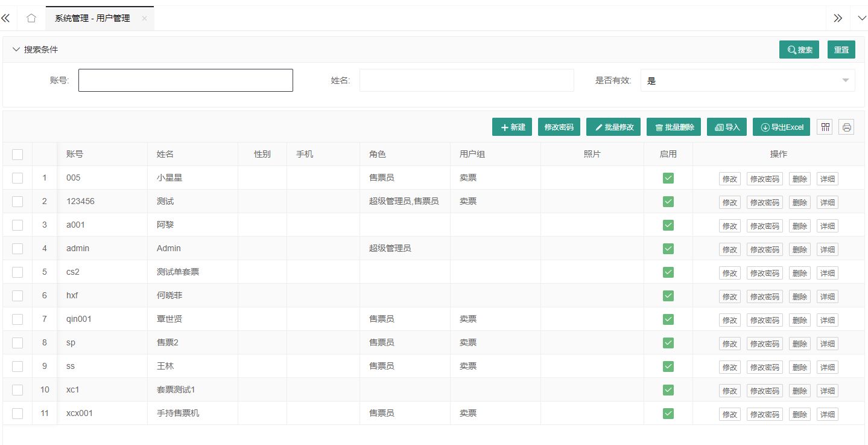Click the 搜索 magnifier search button
The image size is (868, 445).
click(799, 50)
